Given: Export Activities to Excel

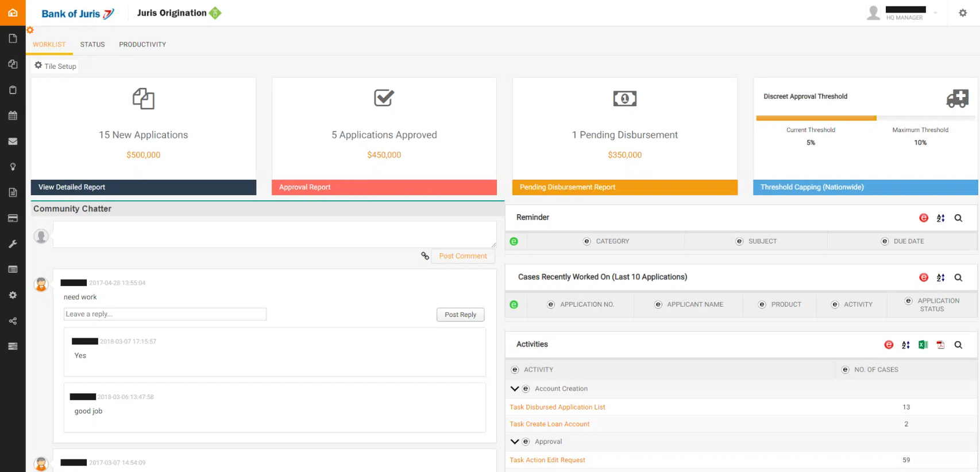Looking at the screenshot, I should point(923,345).
